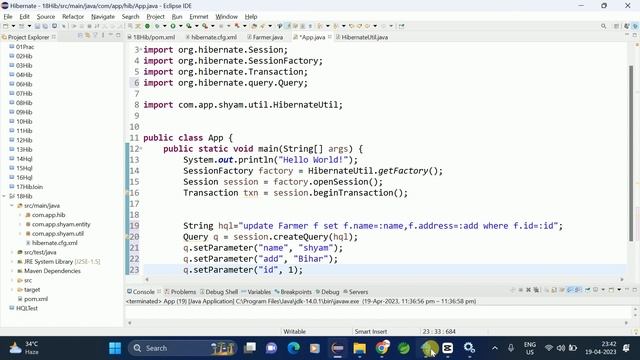Click the green Debug toolbar icon
Viewport: 640px width, 360px height.
[157, 26]
